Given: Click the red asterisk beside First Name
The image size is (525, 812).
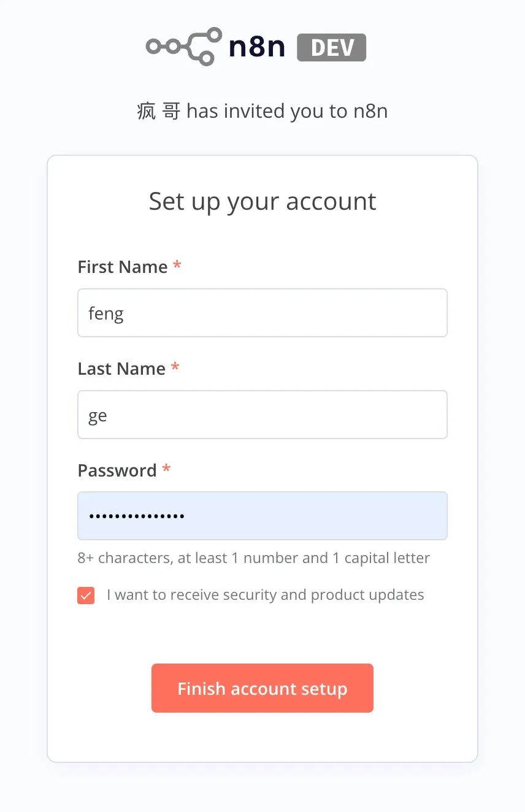Looking at the screenshot, I should (177, 265).
